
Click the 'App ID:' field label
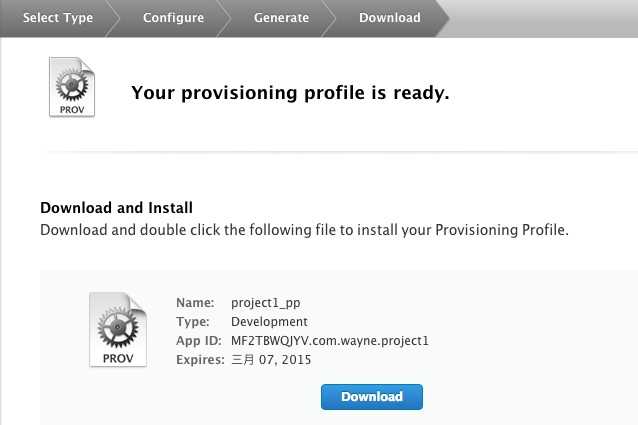tap(199, 341)
